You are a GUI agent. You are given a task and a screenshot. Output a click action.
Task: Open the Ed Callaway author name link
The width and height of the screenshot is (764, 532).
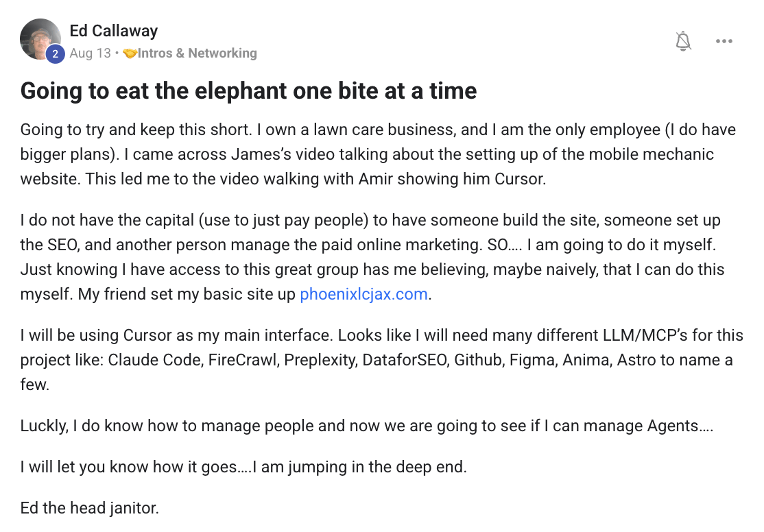113,31
